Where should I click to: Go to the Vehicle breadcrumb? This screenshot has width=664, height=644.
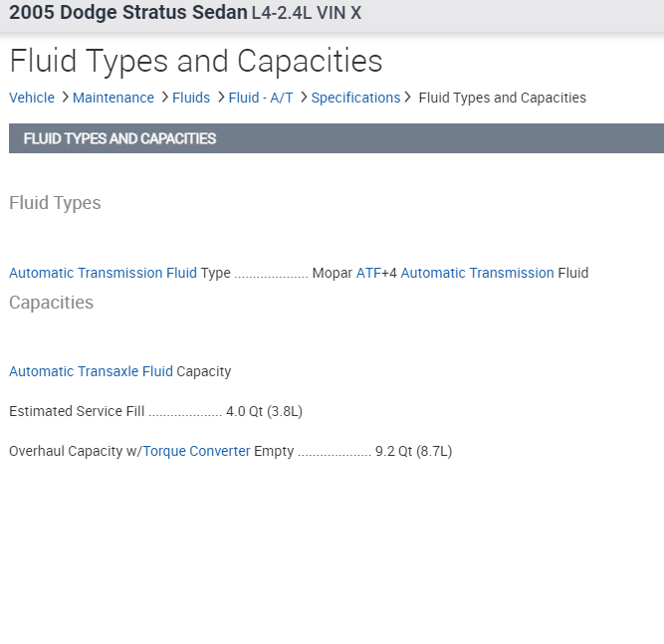pos(32,98)
